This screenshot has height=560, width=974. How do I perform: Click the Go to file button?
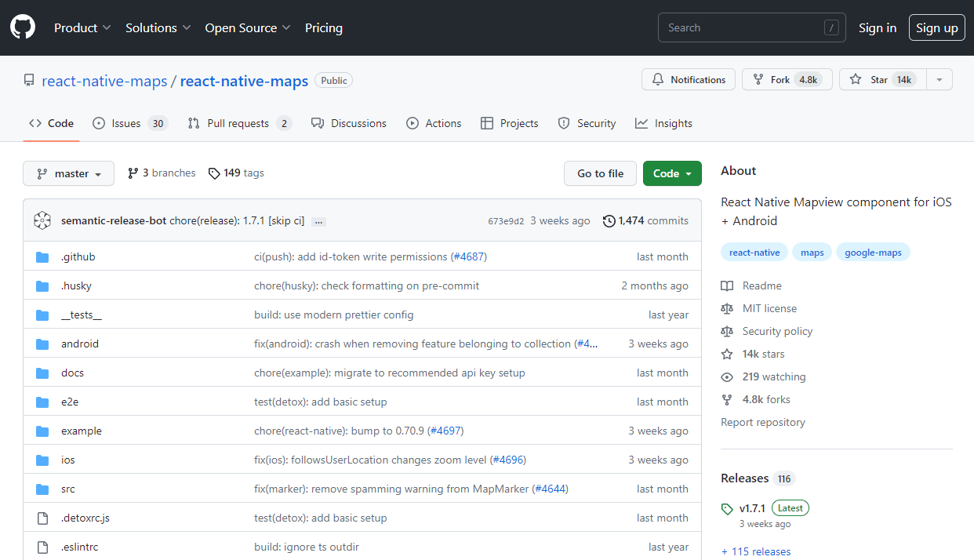600,174
